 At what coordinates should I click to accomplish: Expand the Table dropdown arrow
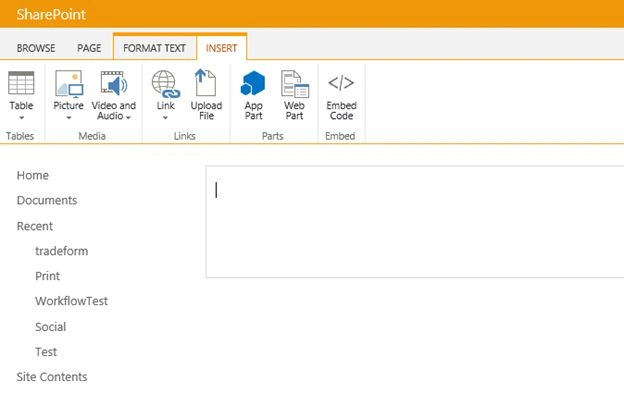tap(21, 118)
